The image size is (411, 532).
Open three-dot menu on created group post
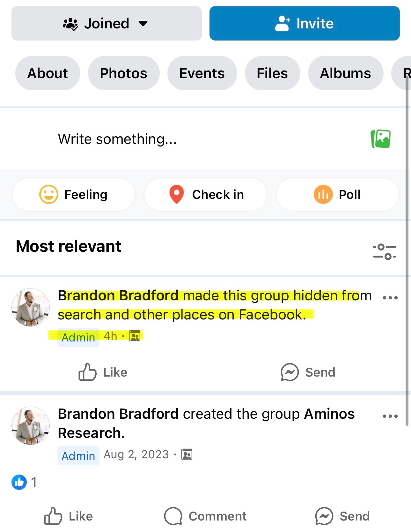(x=390, y=416)
